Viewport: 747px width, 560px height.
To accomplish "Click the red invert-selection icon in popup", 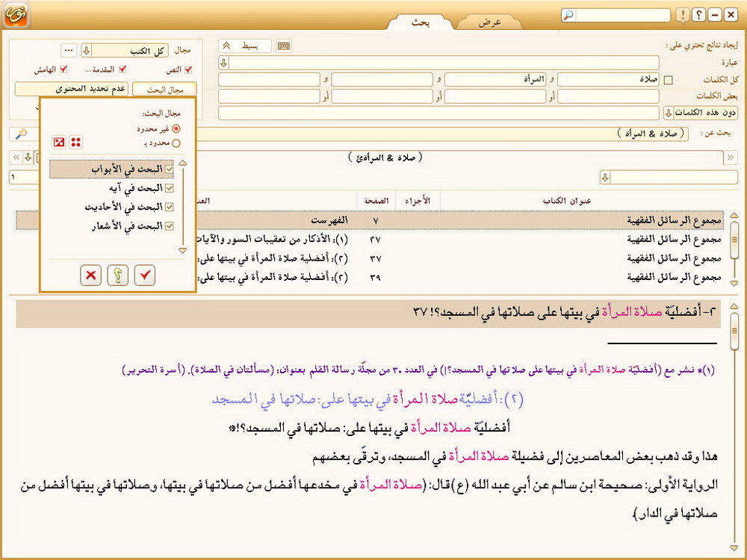I will tap(59, 142).
